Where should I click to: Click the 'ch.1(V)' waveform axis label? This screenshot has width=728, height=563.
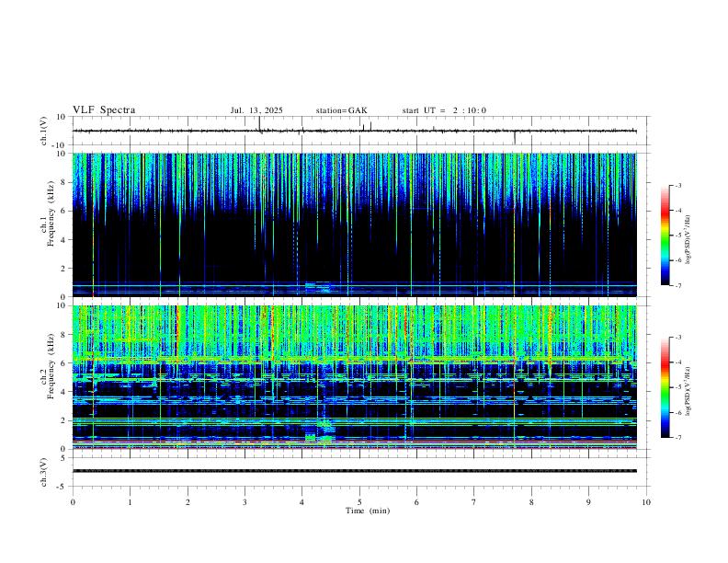click(44, 131)
